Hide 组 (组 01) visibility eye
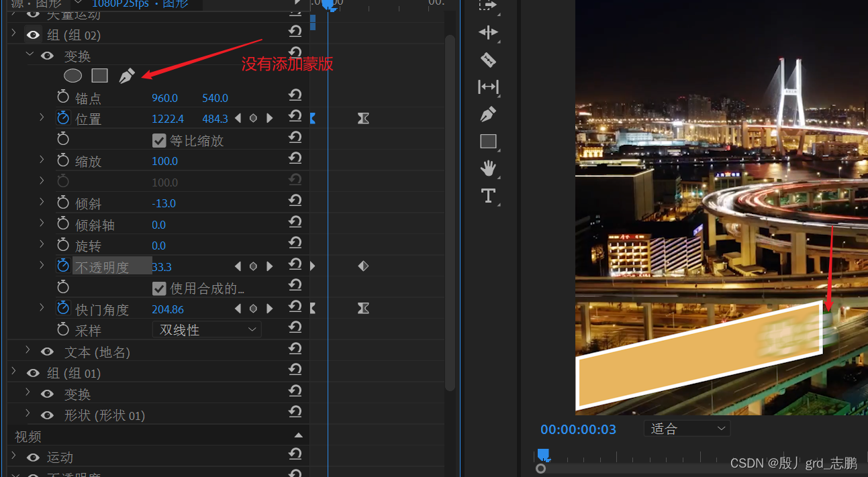Screen dimensions: 868x477 (x=33, y=373)
